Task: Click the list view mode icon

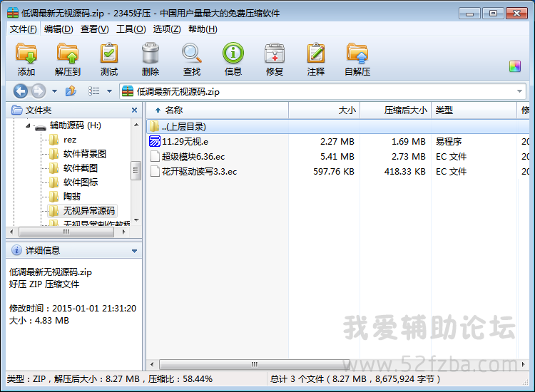Action: click(94, 91)
